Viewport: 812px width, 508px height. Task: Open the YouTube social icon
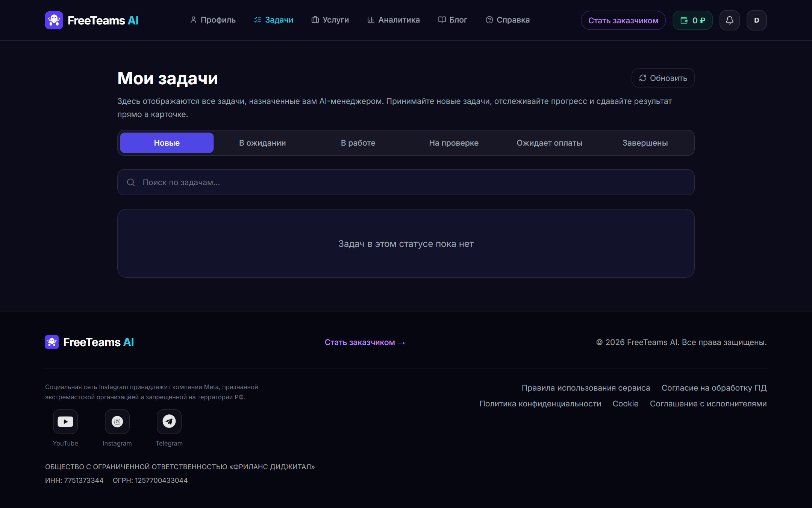(x=65, y=421)
